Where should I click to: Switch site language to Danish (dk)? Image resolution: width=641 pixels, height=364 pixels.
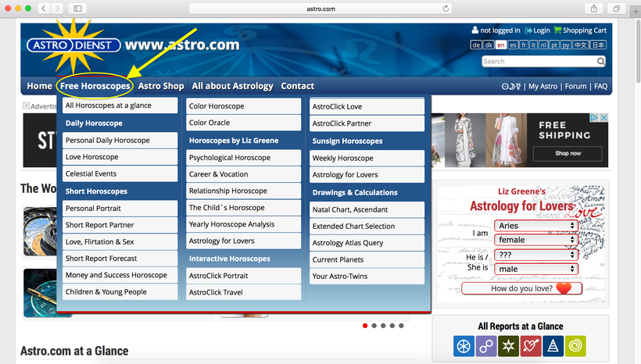pyautogui.click(x=489, y=45)
